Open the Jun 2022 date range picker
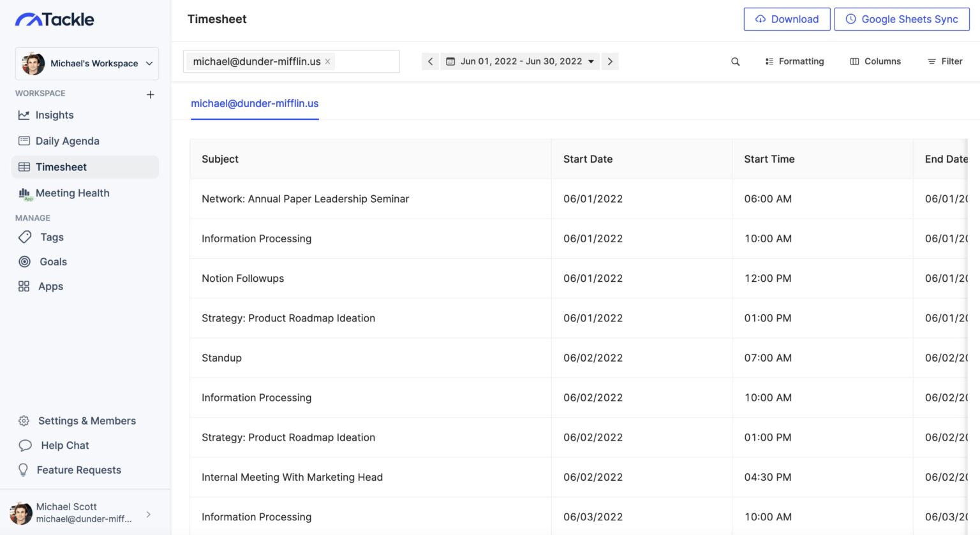Viewport: 980px width, 535px height. [x=520, y=62]
